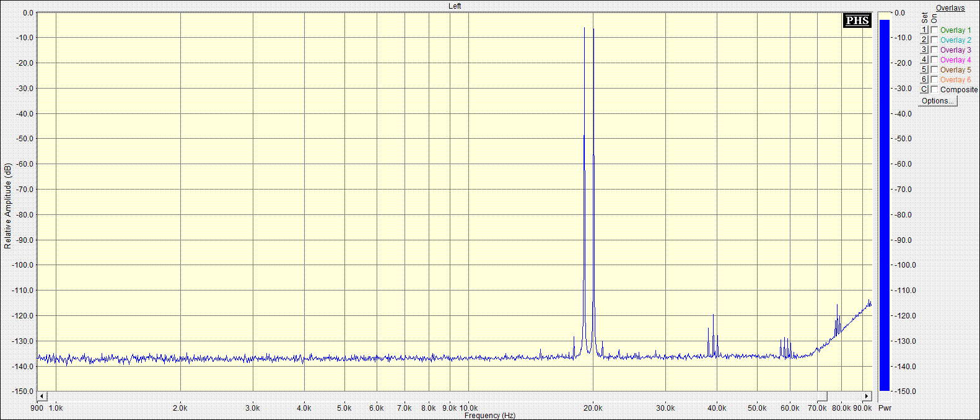Click the 'Frequency (Hz)' axis label
The height and width of the screenshot is (420, 980).
click(x=490, y=416)
